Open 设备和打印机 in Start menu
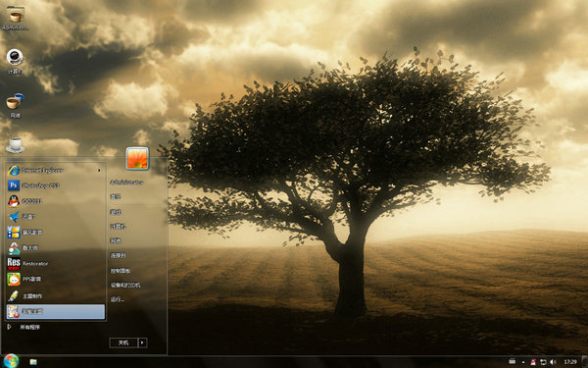 [x=125, y=285]
